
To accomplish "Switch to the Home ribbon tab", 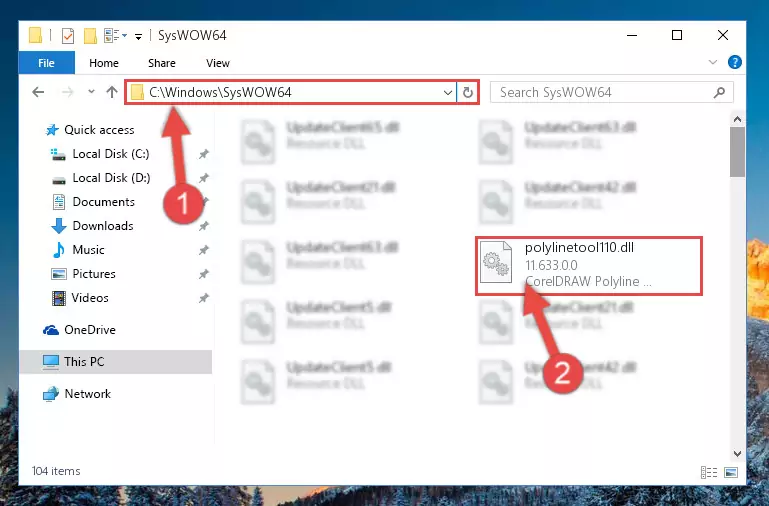I will click(x=103, y=63).
